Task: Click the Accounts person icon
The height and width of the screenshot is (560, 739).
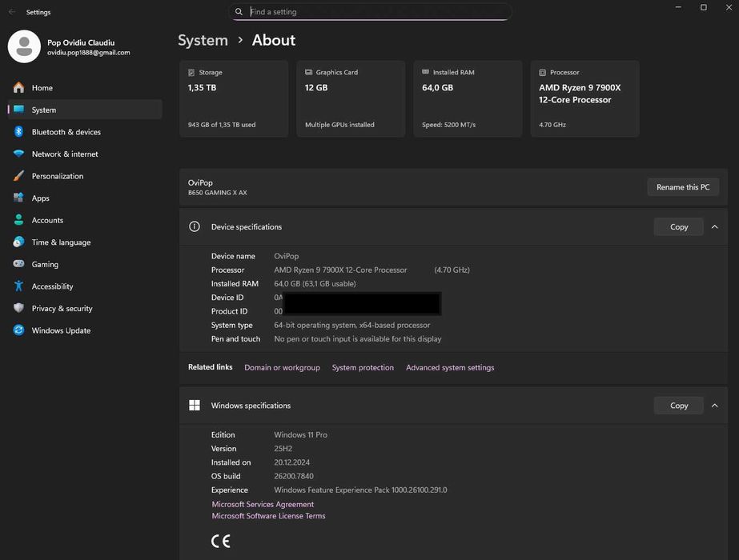Action: 19,220
